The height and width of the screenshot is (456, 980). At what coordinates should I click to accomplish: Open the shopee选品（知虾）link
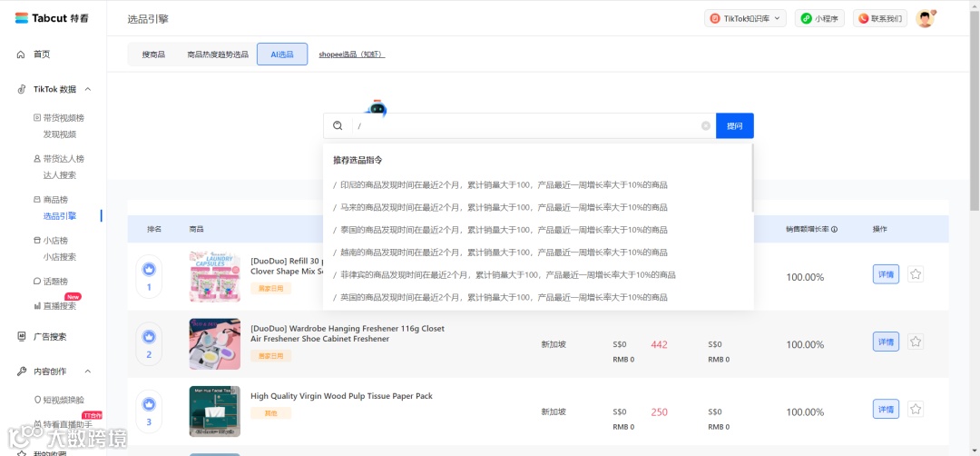pos(352,55)
